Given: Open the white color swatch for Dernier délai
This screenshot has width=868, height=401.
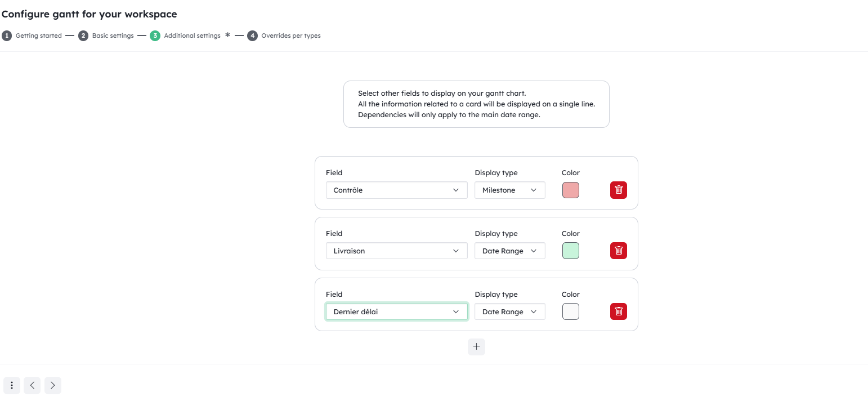Looking at the screenshot, I should click(x=570, y=312).
